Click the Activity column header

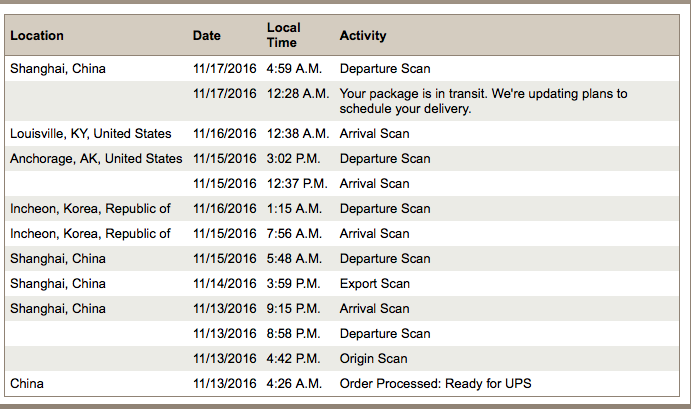click(x=363, y=35)
